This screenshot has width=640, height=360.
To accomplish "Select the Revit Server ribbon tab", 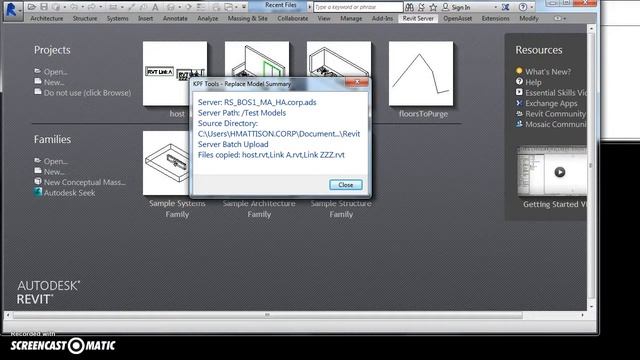I will [x=418, y=18].
